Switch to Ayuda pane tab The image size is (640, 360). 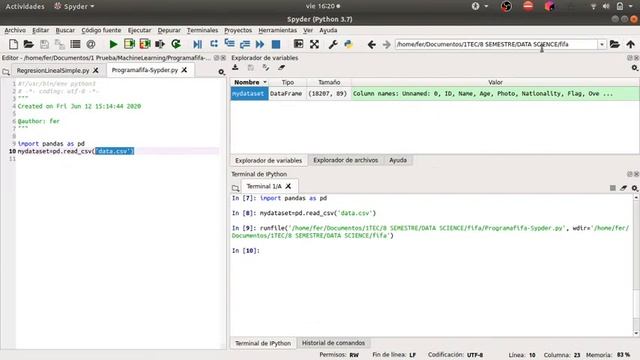[398, 160]
